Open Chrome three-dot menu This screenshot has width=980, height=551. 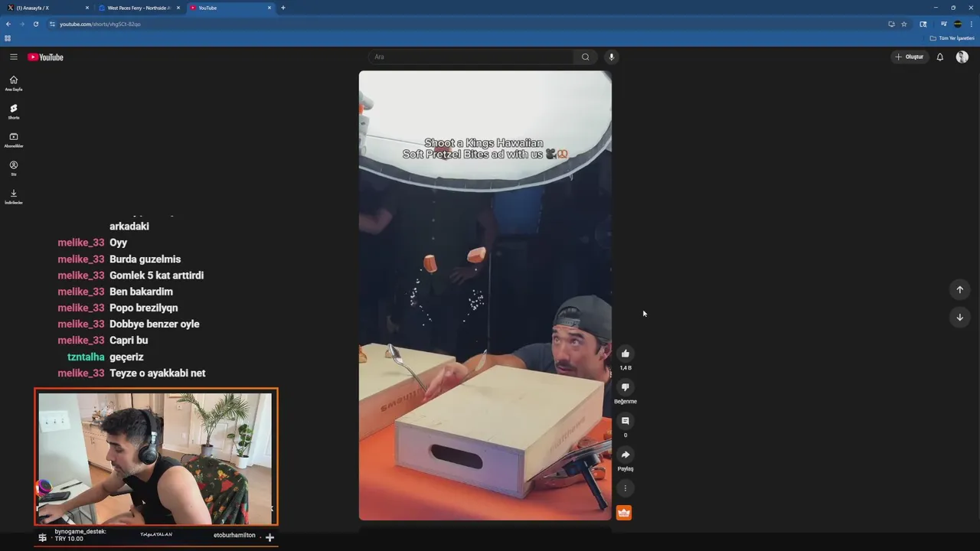pos(972,24)
